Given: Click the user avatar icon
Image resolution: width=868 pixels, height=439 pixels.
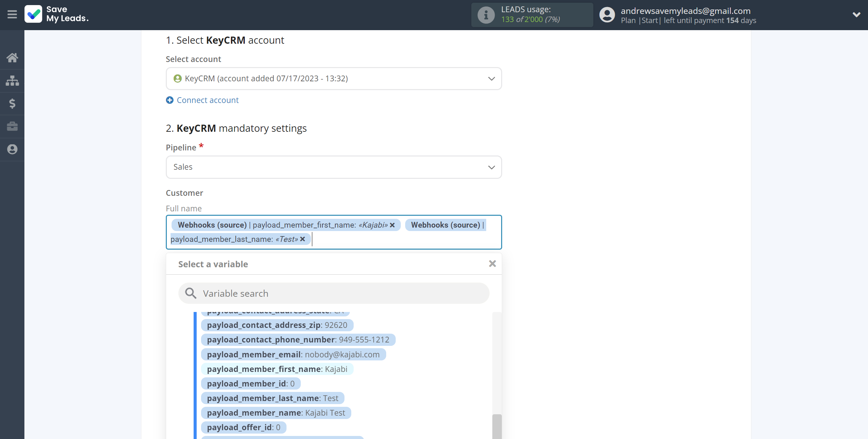Looking at the screenshot, I should pyautogui.click(x=607, y=15).
